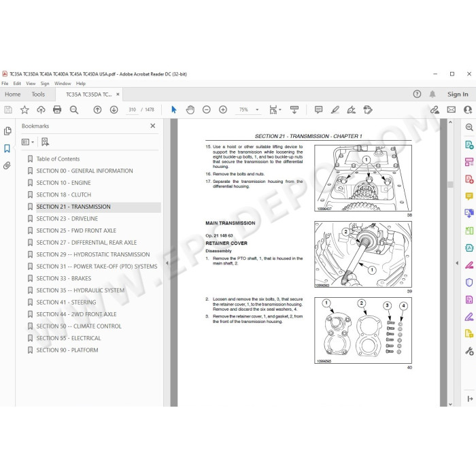The height and width of the screenshot is (476, 476).
Task: Collapse left navigation pane arrow
Action: (x=167, y=263)
